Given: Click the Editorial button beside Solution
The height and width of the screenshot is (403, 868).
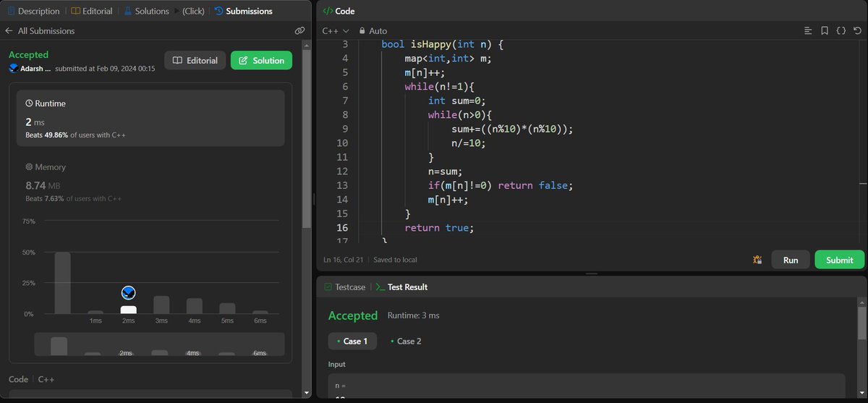Looking at the screenshot, I should coord(195,61).
